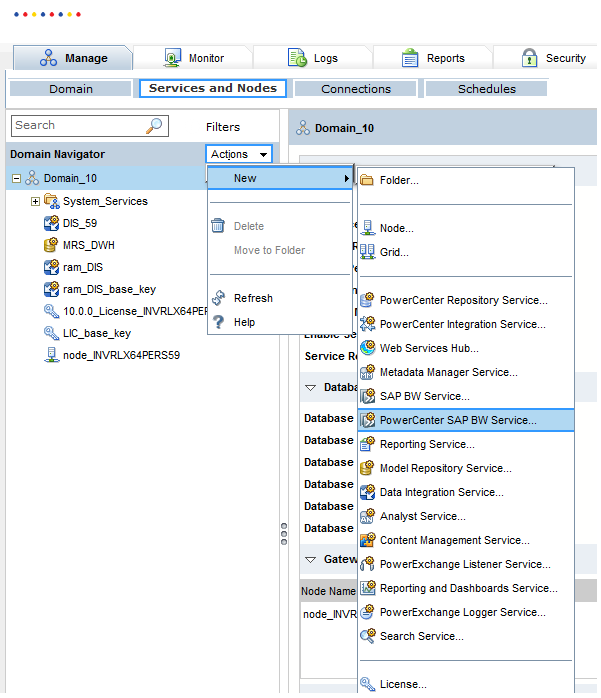
Task: Click the Help question mark icon
Action: point(219,322)
